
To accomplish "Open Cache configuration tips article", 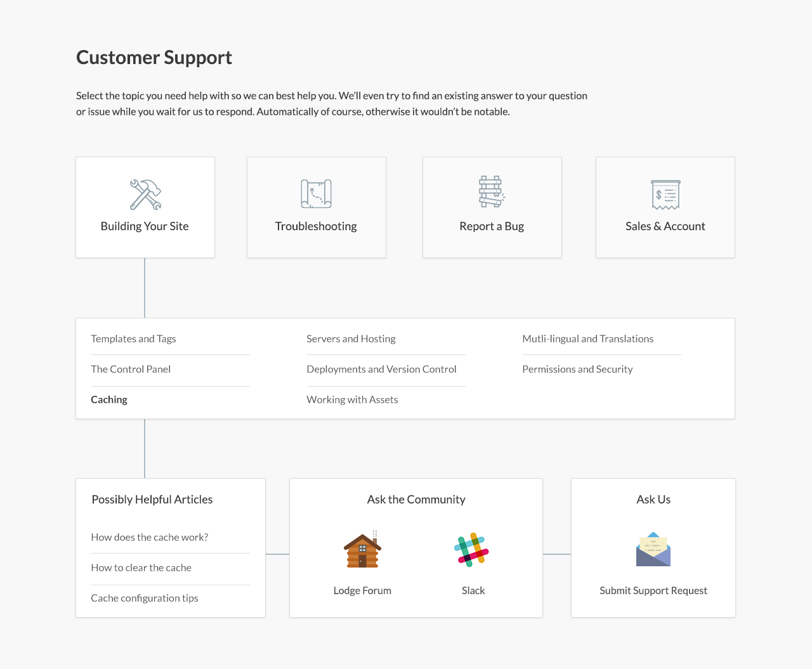I will point(145,598).
